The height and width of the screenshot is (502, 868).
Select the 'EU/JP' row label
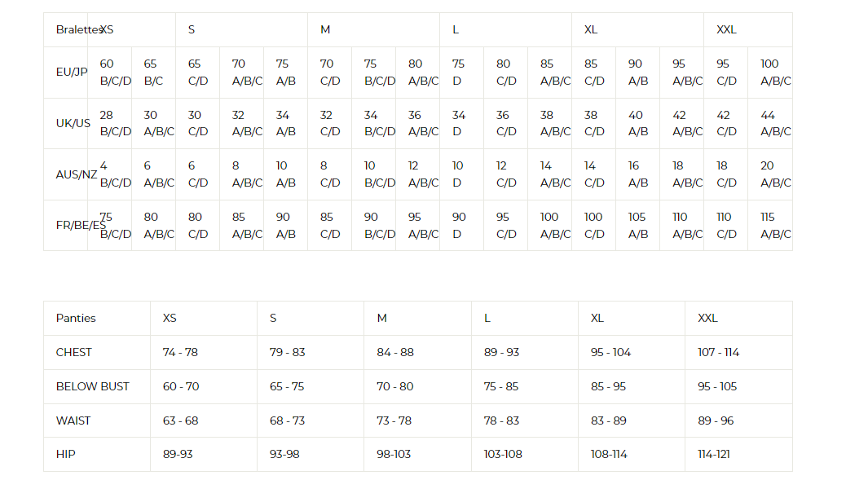tap(66, 73)
